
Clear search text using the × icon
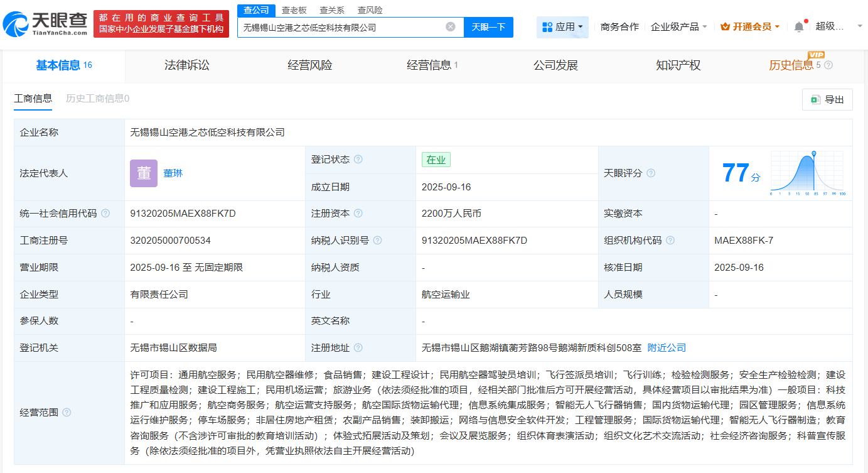tap(449, 26)
